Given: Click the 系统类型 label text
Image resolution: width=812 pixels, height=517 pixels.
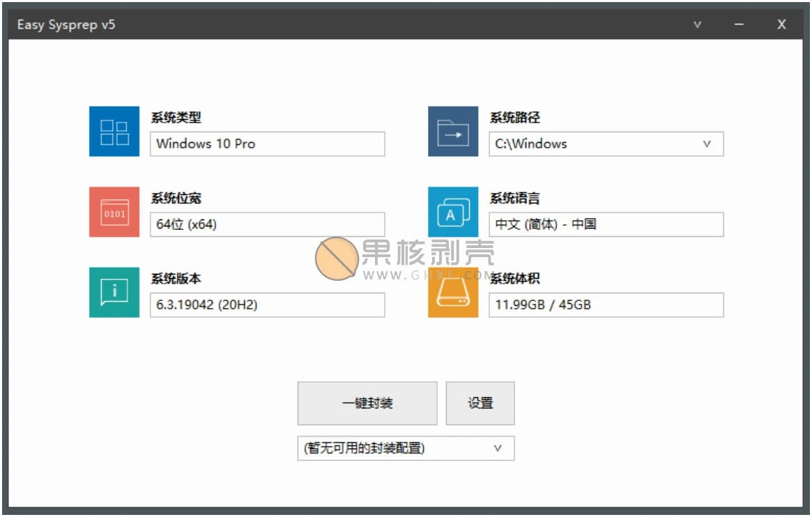Looking at the screenshot, I should [x=176, y=118].
